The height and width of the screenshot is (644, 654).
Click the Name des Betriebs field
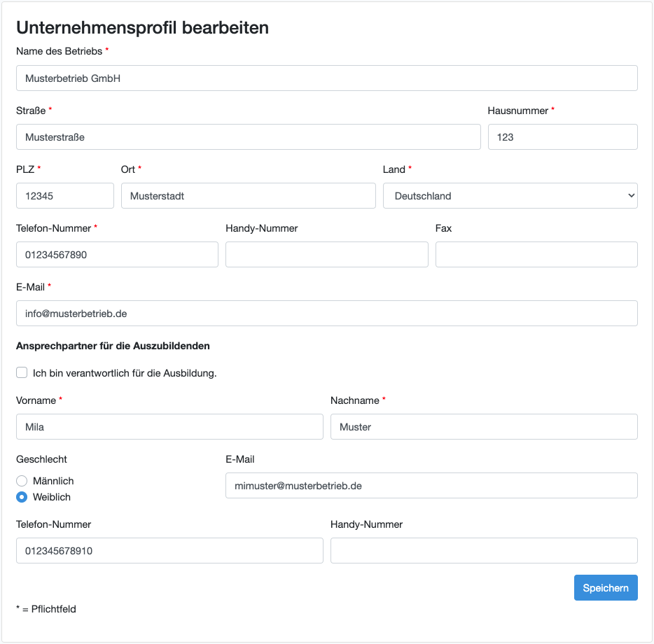click(x=326, y=78)
